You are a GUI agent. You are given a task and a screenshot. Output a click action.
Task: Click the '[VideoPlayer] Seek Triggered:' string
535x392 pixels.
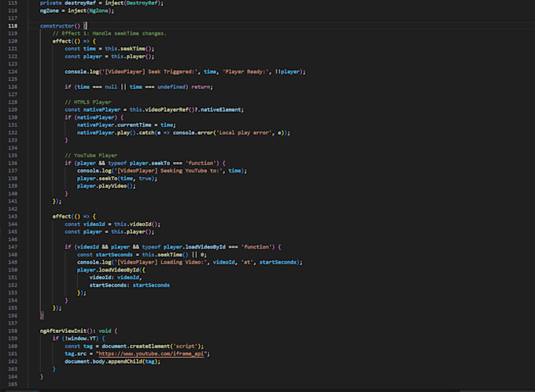149,72
